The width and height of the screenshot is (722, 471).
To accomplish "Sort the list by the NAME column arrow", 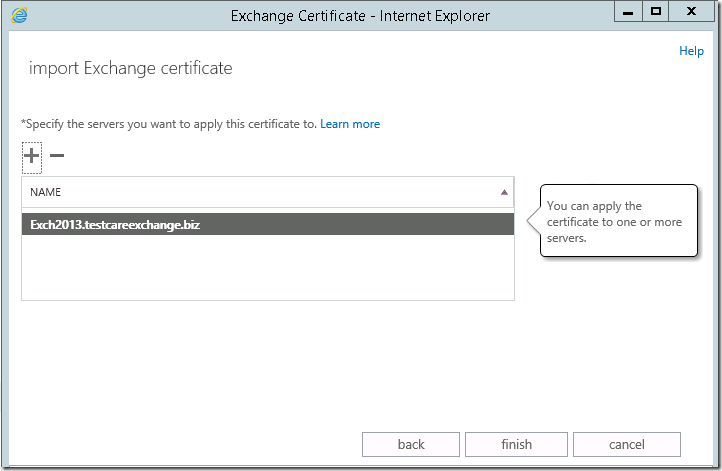I will tap(504, 192).
